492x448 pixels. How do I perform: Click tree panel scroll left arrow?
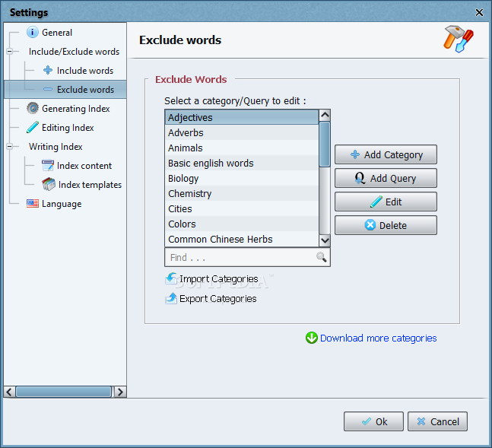point(9,392)
